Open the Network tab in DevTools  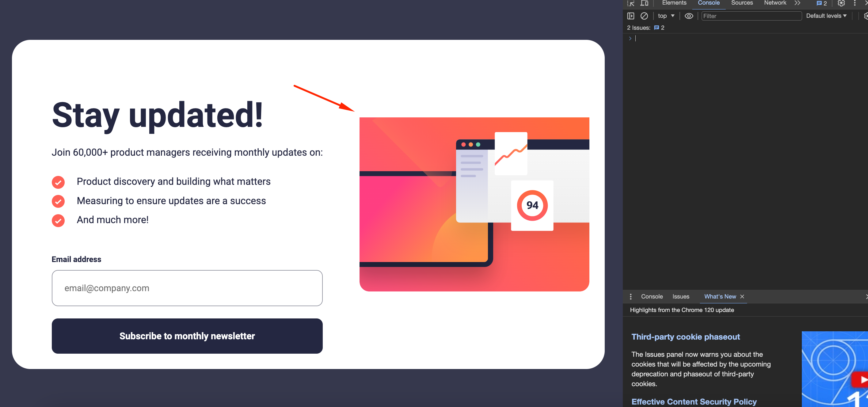click(775, 4)
